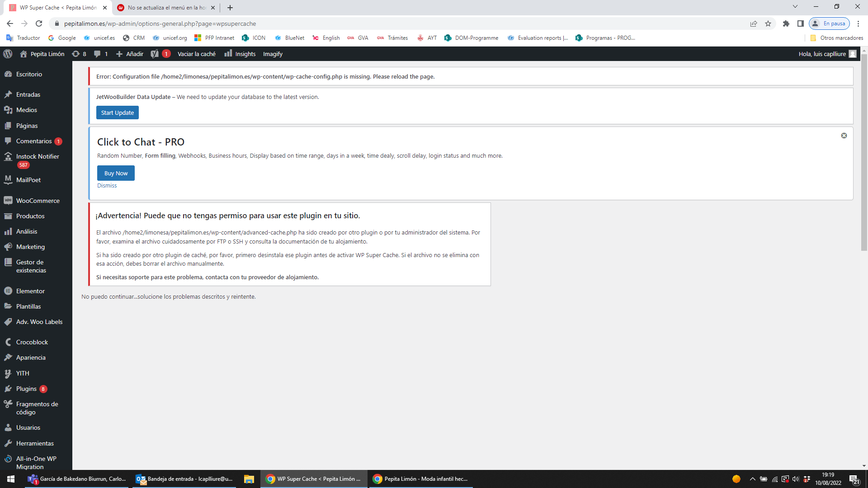
Task: Open Imagify in the admin bar
Action: point(273,54)
